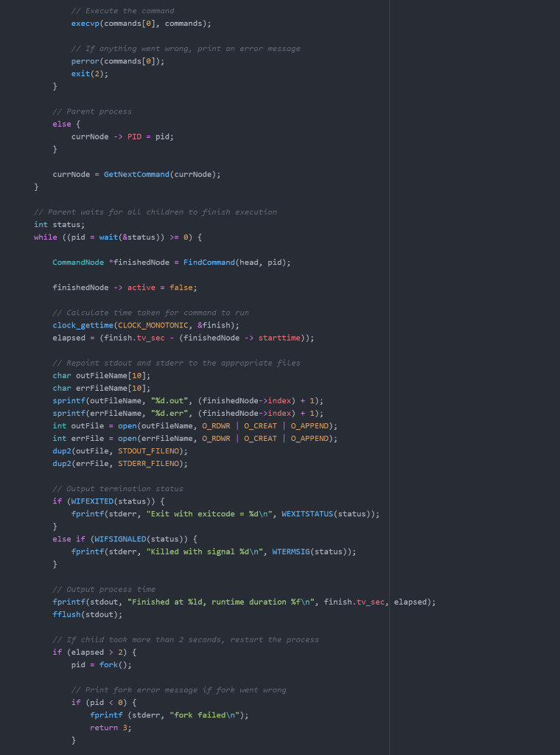This screenshot has width=560, height=755.
Task: Click the '// Output termination status' comment
Action: [118, 488]
